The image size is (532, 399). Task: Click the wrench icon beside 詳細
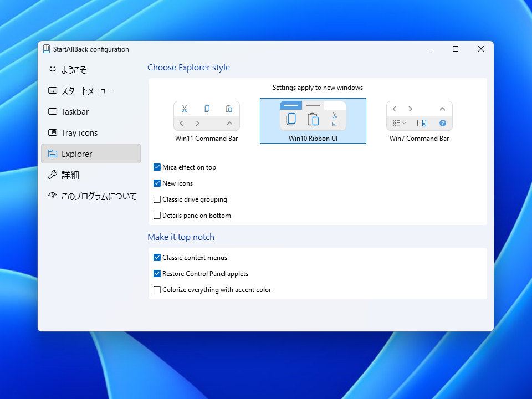[53, 175]
